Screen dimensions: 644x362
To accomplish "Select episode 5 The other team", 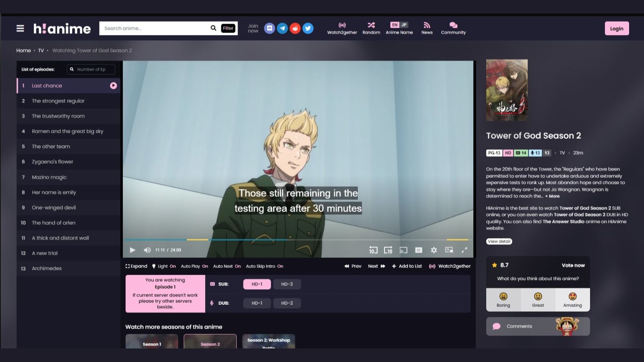I will pyautogui.click(x=51, y=146).
